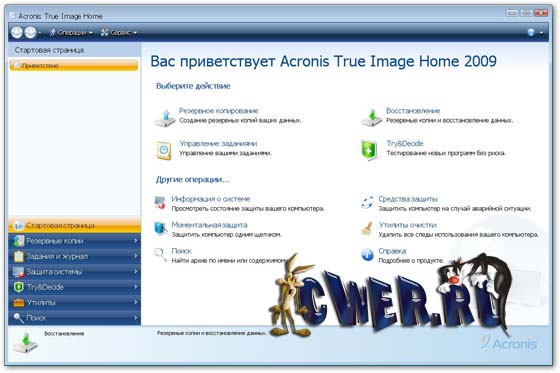Open the Средства защиты link
560x373 pixels.
(x=408, y=199)
